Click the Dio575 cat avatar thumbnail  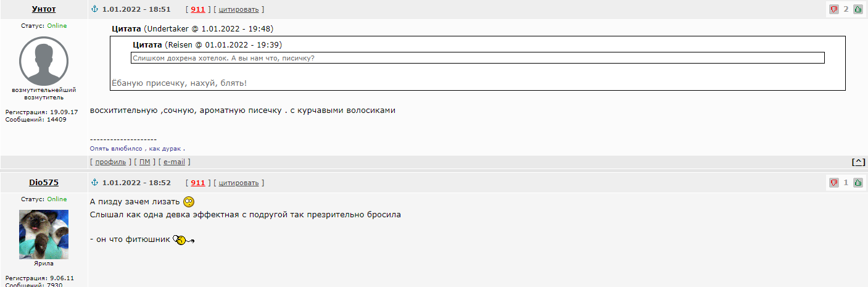click(44, 234)
